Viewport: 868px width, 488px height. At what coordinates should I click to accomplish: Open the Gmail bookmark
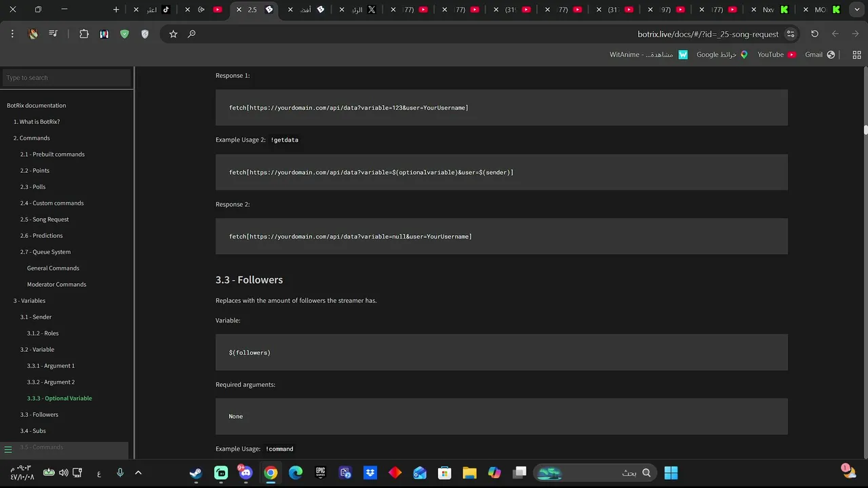[820, 55]
